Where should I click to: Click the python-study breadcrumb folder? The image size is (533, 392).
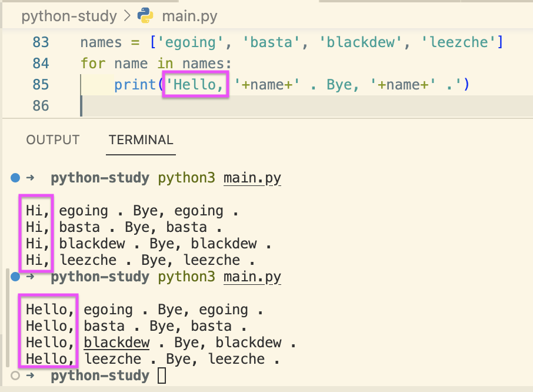click(x=69, y=16)
